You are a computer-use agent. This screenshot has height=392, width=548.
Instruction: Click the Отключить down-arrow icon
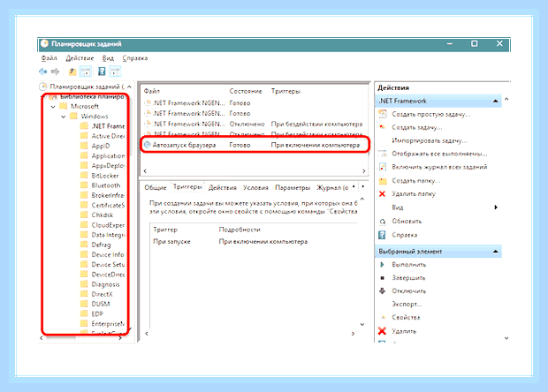383,290
